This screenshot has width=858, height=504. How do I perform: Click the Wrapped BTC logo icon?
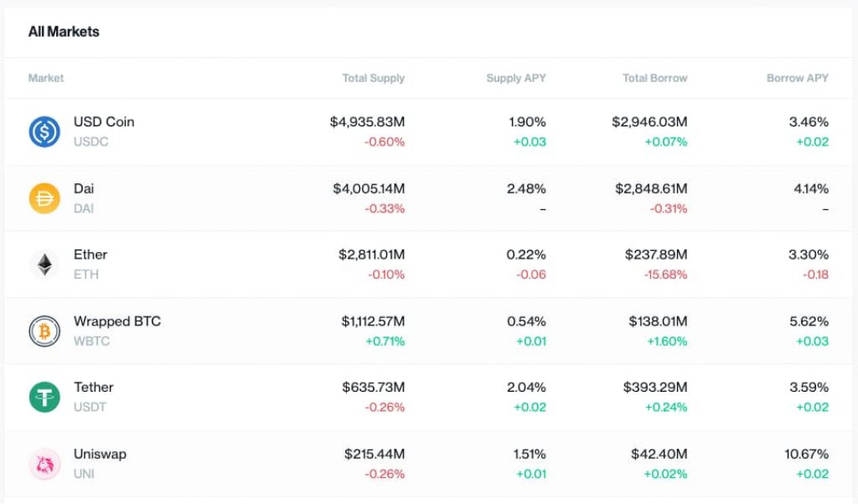[x=44, y=331]
